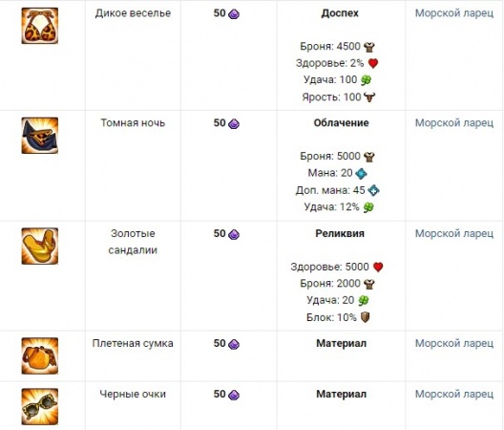Click the armor icon next to Броня: 4500
This screenshot has width=504, height=430.
(369, 47)
